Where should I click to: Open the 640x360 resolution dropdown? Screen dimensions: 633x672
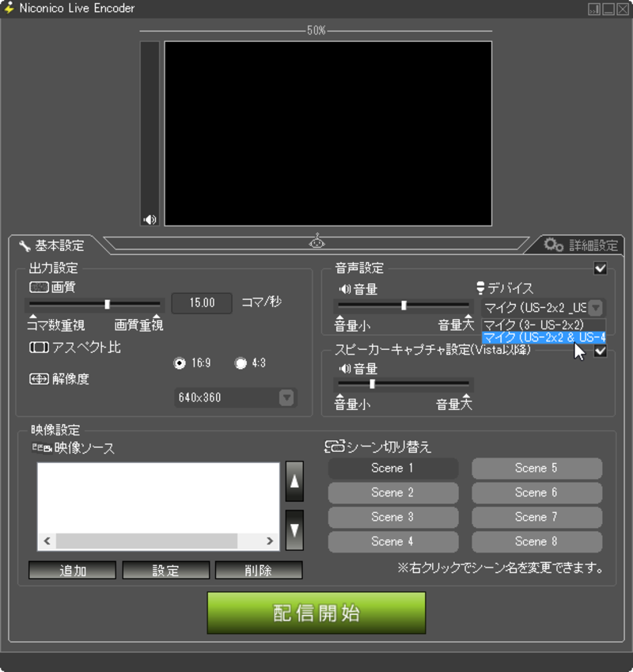tap(236, 397)
